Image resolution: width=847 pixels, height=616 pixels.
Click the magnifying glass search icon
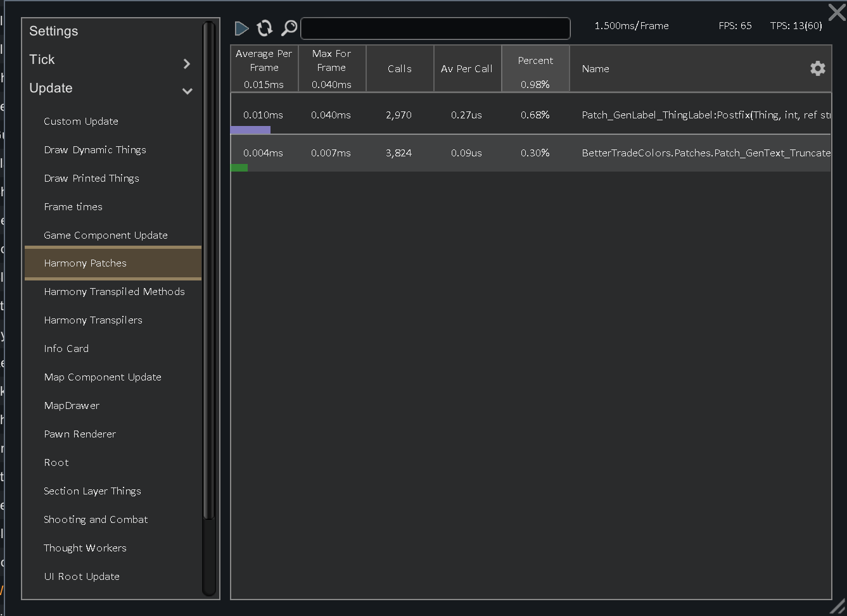coord(289,28)
